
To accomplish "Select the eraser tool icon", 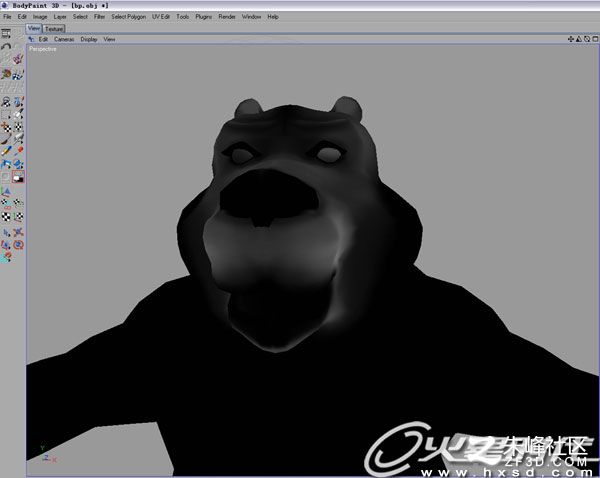I will point(18,114).
